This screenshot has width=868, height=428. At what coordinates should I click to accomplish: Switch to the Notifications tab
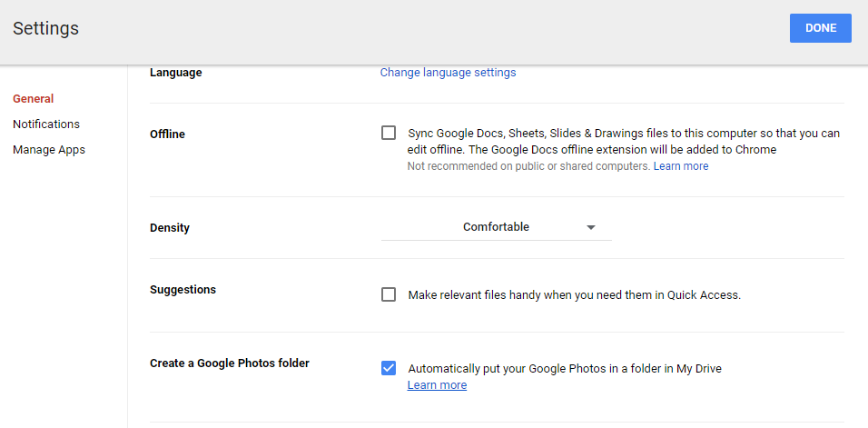point(46,124)
